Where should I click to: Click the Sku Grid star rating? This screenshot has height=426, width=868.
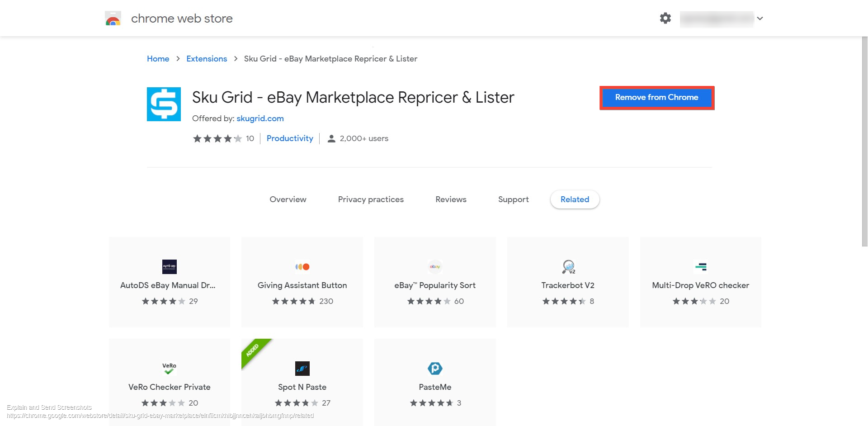click(217, 138)
